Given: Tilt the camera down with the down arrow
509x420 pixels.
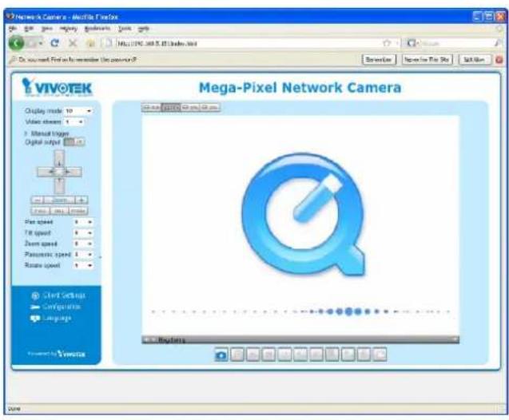Looking at the screenshot, I should click(x=59, y=185).
